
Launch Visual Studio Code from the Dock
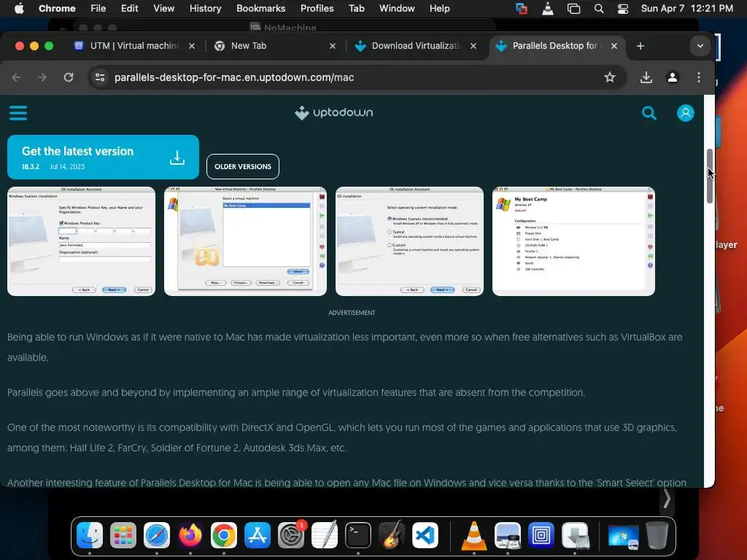tap(425, 535)
